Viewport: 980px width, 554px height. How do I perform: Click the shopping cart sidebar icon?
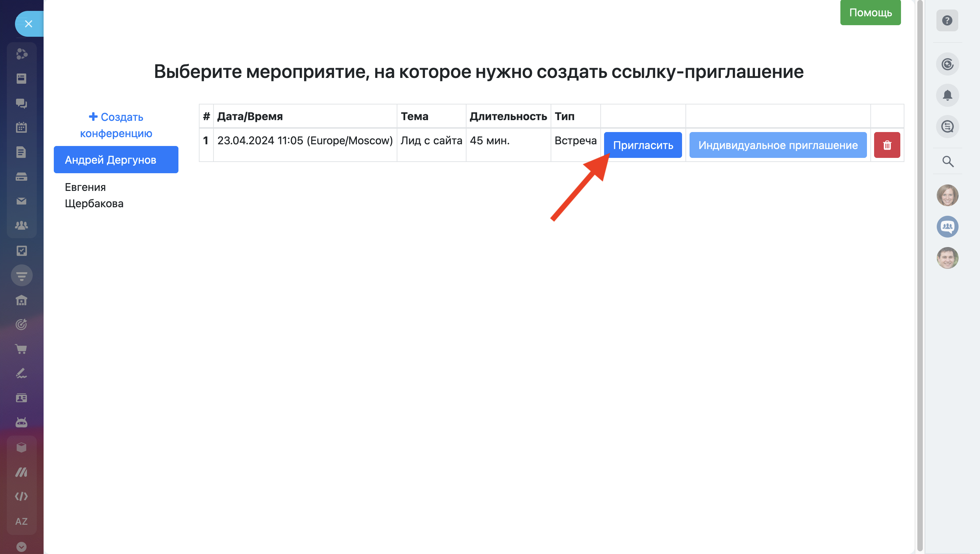tap(21, 349)
